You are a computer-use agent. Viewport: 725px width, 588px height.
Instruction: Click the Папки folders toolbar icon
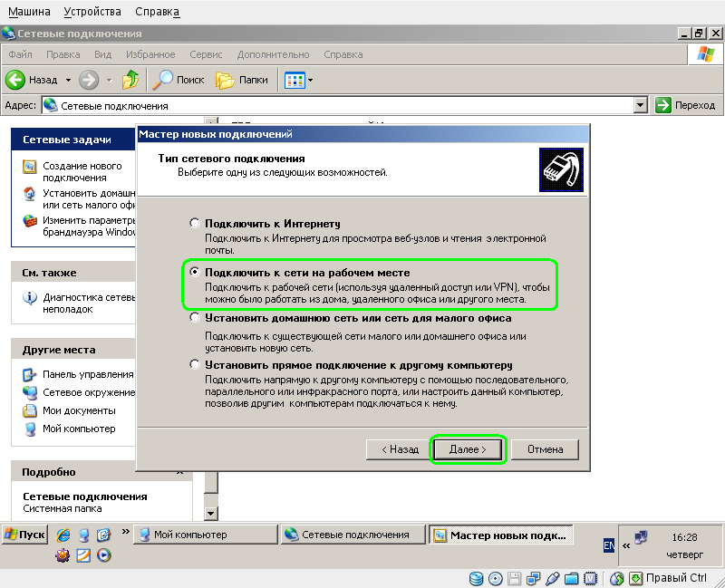point(225,80)
